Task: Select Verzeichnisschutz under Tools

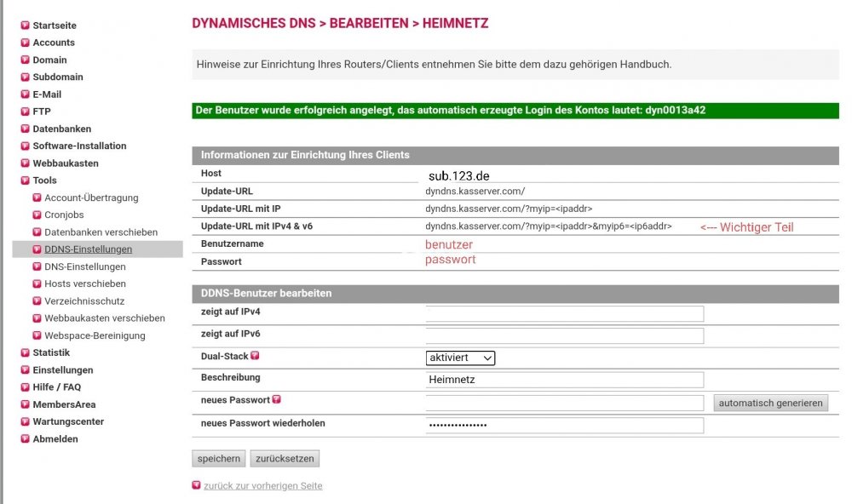Action: (x=84, y=301)
